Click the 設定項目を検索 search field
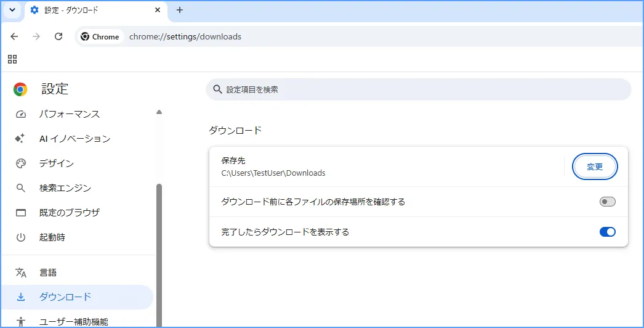 click(x=418, y=89)
